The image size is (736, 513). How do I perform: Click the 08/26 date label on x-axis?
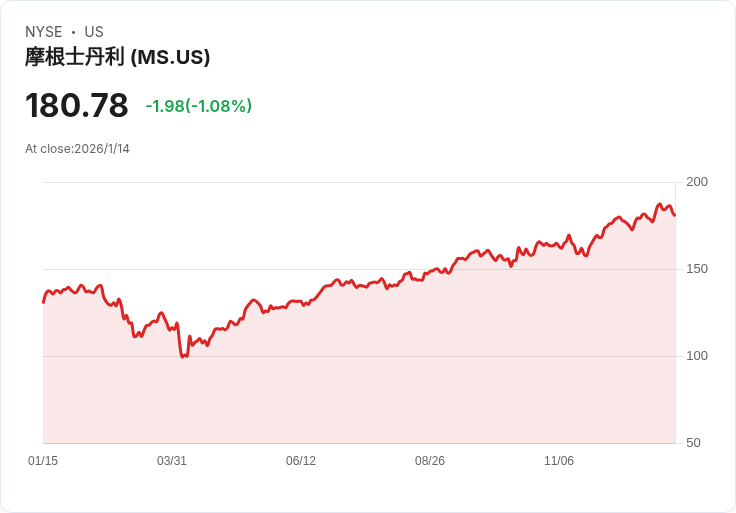point(430,461)
